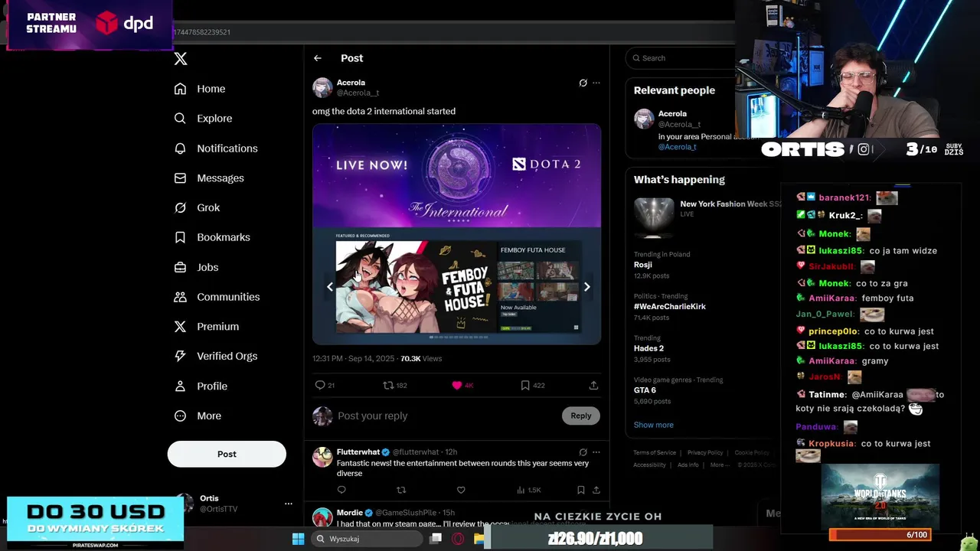The image size is (980, 551).
Task: Open the Opera browser taskbar icon
Action: point(458,539)
